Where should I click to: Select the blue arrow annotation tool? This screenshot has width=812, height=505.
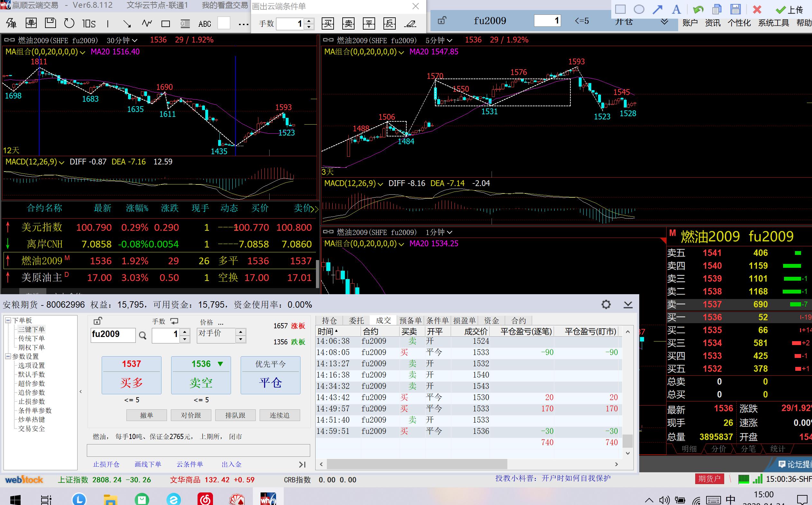pos(658,9)
